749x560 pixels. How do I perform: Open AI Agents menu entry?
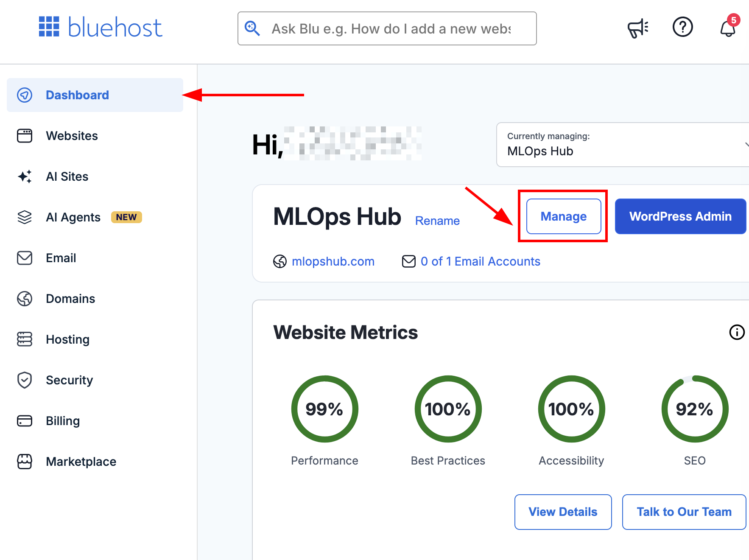tap(95, 217)
